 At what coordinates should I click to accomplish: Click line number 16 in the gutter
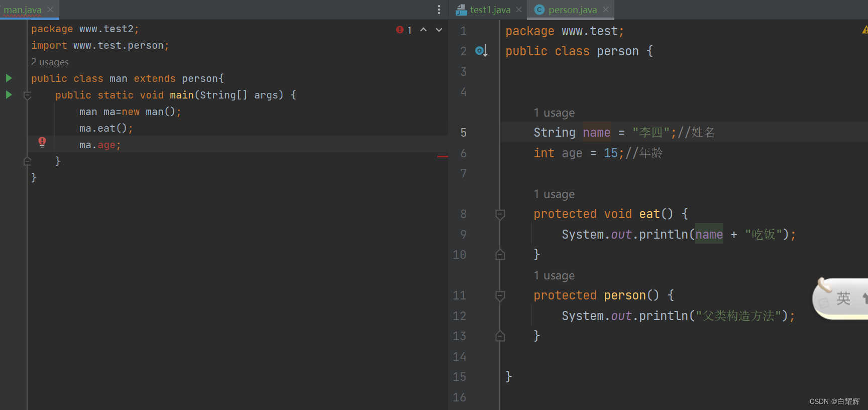(x=460, y=397)
